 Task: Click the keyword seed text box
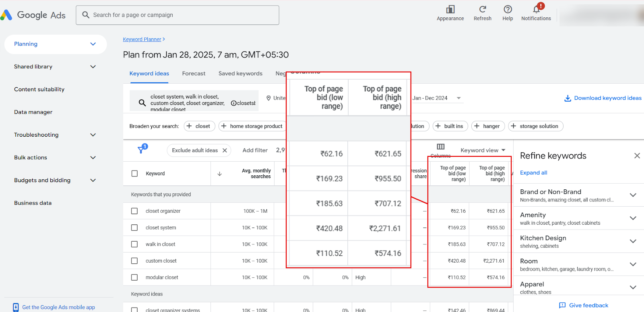(194, 101)
